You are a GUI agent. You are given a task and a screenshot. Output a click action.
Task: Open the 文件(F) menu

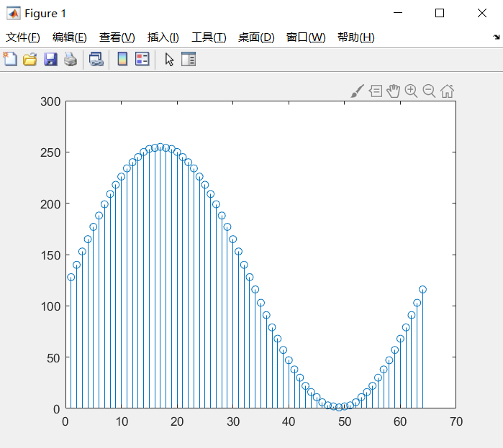click(23, 37)
